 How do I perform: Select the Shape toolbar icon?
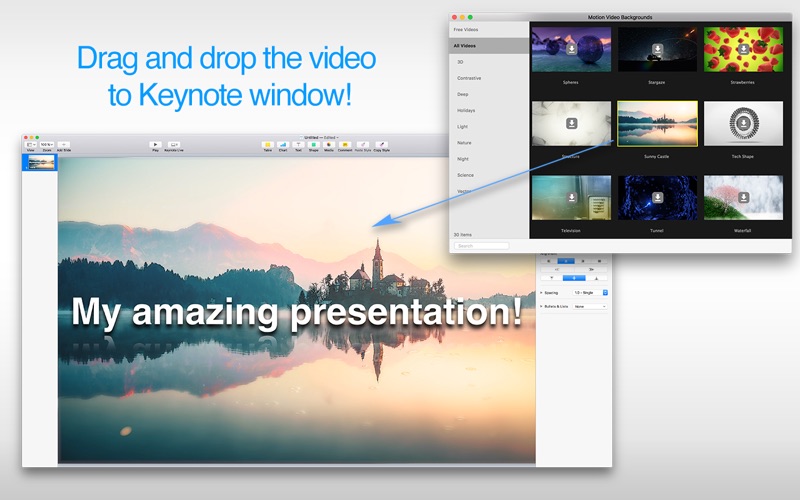(x=314, y=145)
